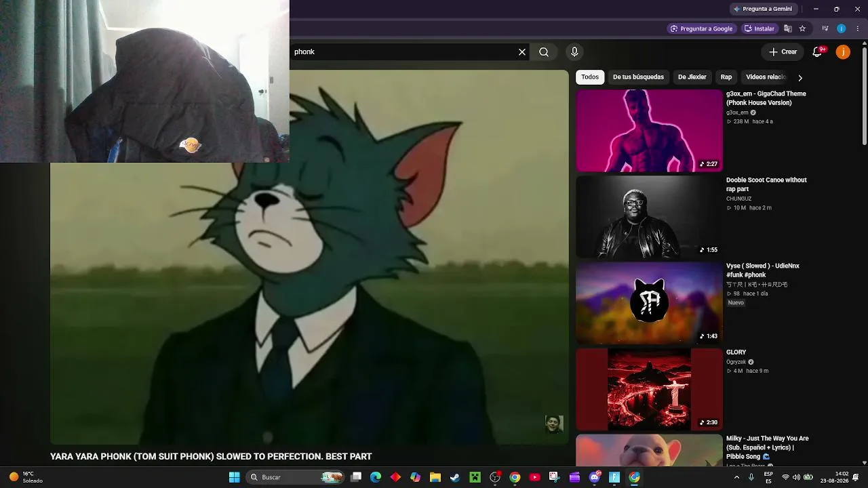Click the system tray microphone icon
Image resolution: width=868 pixels, height=488 pixels.
tap(752, 477)
